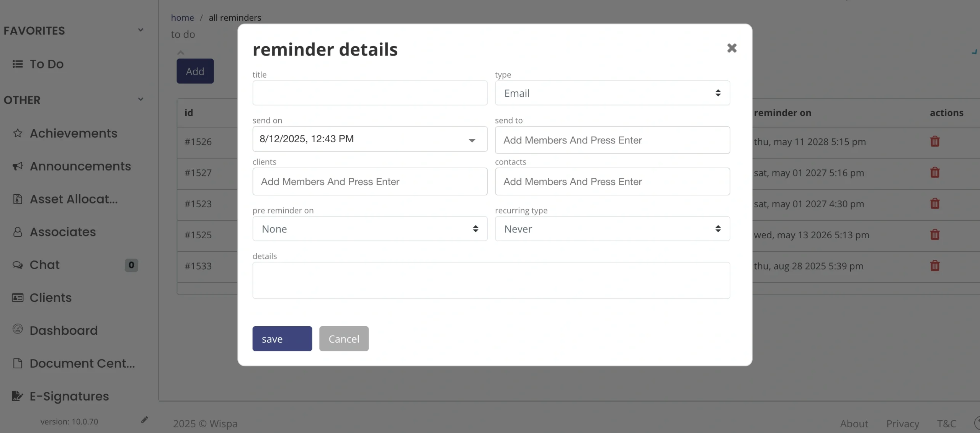Click trash icon for reminder #1526

pos(934,142)
